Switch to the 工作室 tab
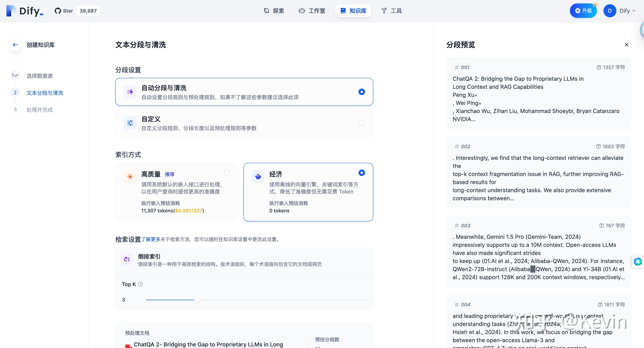This screenshot has width=644, height=348. pos(311,11)
